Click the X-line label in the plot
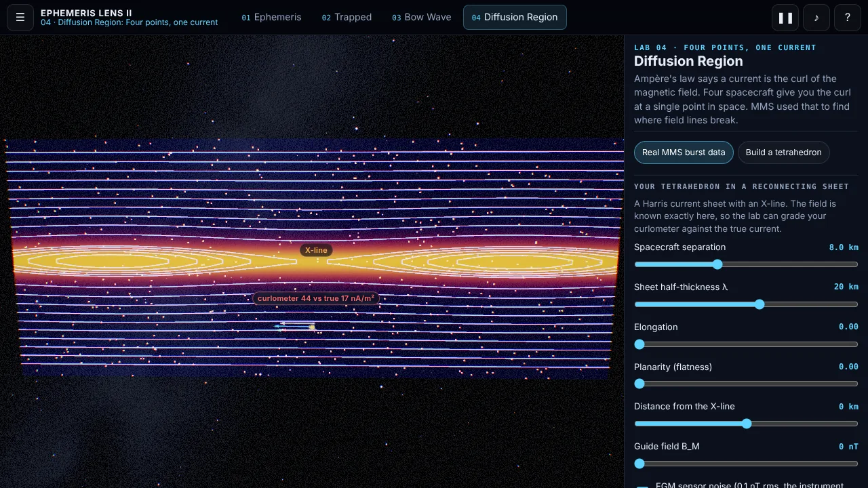Image resolution: width=868 pixels, height=488 pixels. click(316, 250)
